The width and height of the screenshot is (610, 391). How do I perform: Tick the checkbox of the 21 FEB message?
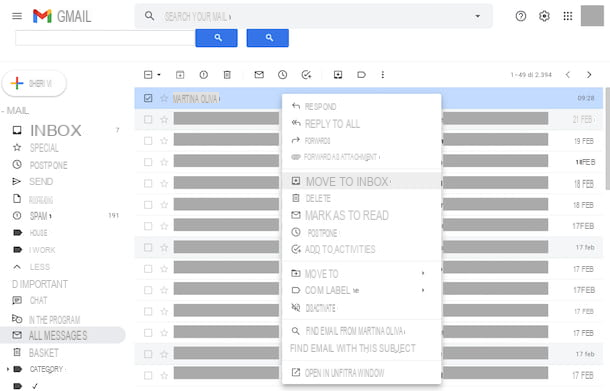point(148,119)
